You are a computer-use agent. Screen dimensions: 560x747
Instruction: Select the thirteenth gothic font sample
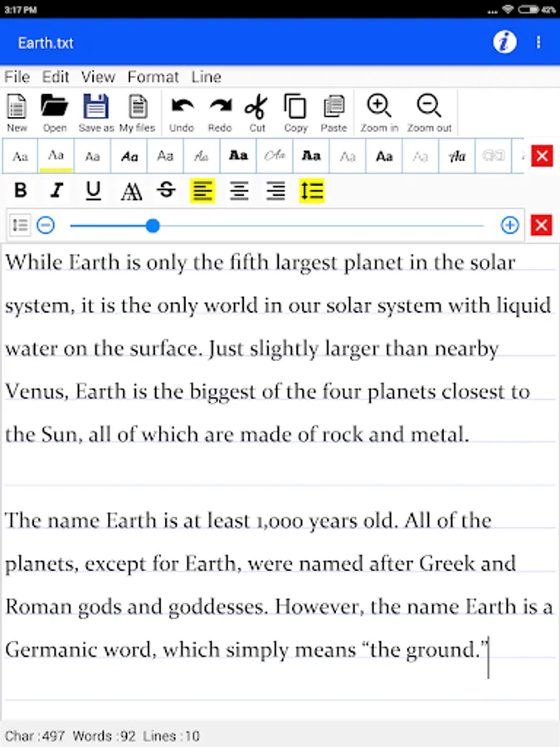pyautogui.click(x=456, y=156)
